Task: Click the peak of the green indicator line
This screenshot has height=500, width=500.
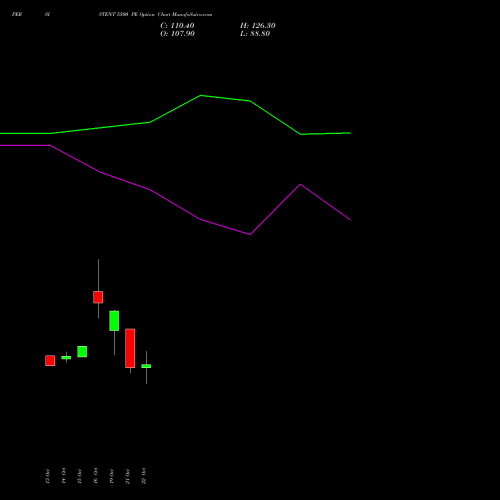Action: [201, 96]
